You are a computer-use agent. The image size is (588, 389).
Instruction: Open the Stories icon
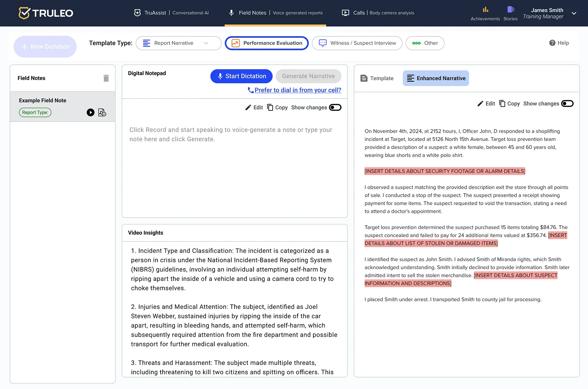[511, 9]
